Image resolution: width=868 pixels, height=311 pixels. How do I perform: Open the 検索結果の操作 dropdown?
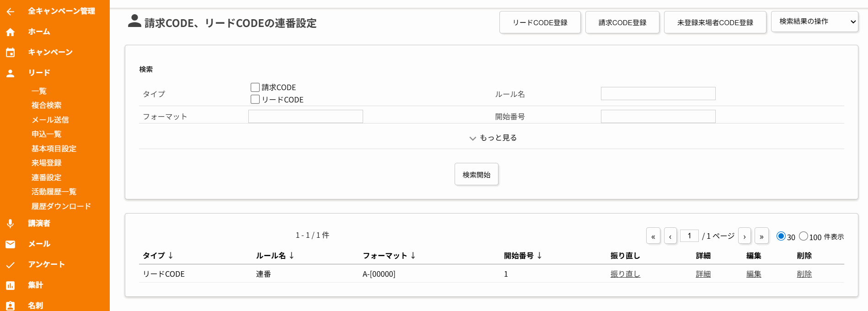[x=814, y=21]
